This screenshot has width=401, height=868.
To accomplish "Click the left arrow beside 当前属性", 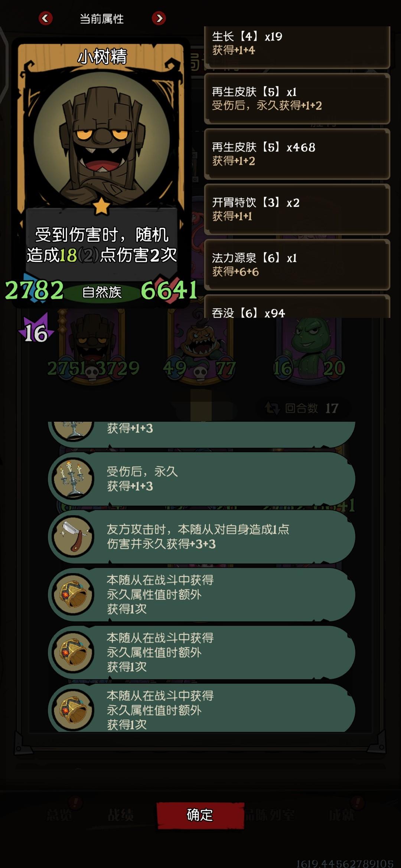I will (45, 18).
